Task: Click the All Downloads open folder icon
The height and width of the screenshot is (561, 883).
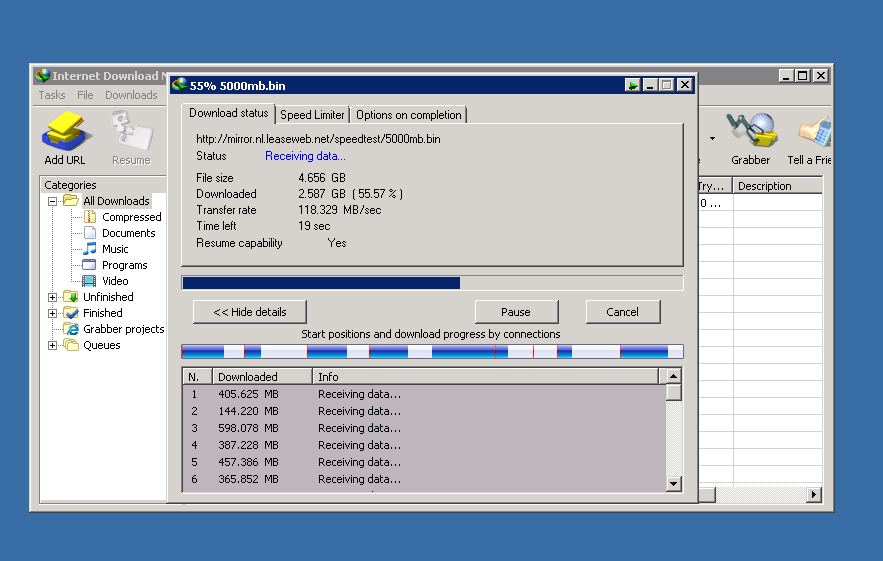Action: pyautogui.click(x=71, y=201)
